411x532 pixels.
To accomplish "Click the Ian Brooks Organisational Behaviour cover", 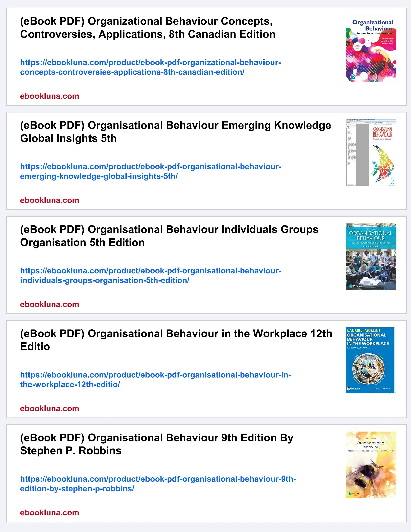I will tap(371, 257).
